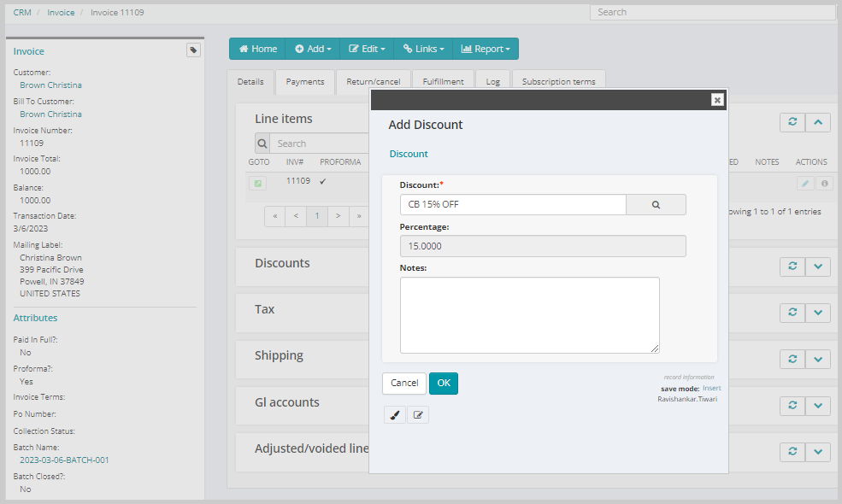Click the Cancel button
Image resolution: width=842 pixels, height=504 pixels.
tap(404, 384)
